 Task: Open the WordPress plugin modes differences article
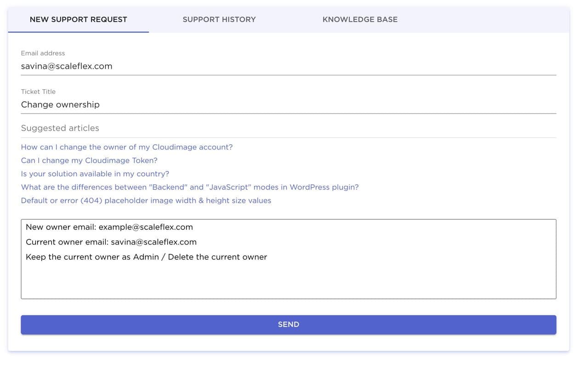click(x=190, y=187)
